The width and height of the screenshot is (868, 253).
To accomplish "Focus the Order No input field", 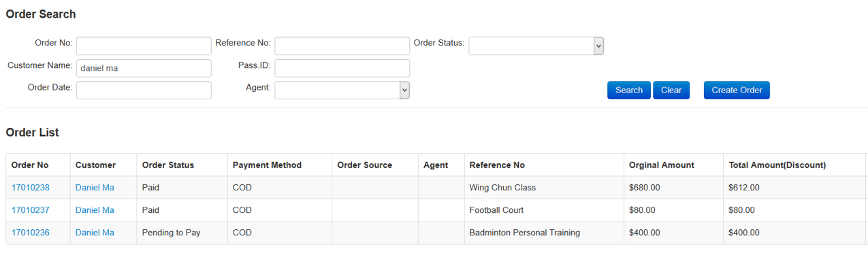I will click(144, 46).
